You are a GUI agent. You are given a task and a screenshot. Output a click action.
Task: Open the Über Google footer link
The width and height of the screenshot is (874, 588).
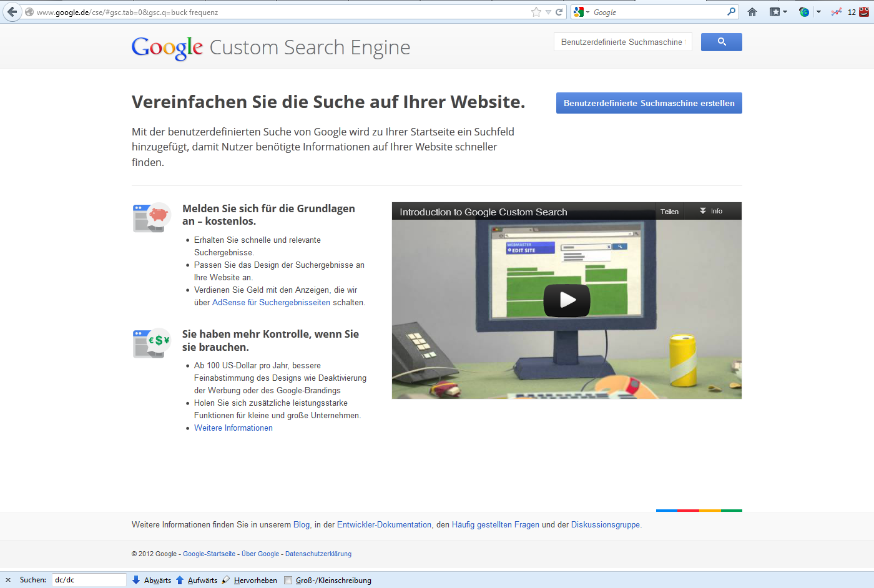point(260,554)
